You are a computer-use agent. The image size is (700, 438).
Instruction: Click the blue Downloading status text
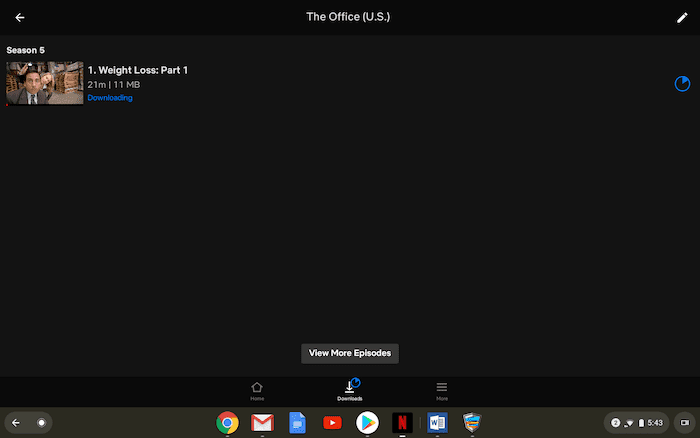click(110, 98)
